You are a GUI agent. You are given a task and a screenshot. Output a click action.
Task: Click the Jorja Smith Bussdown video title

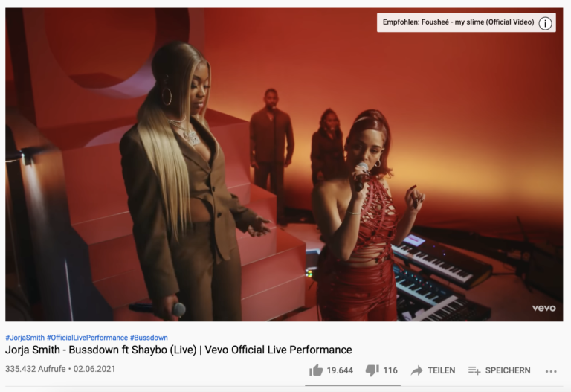178,350
